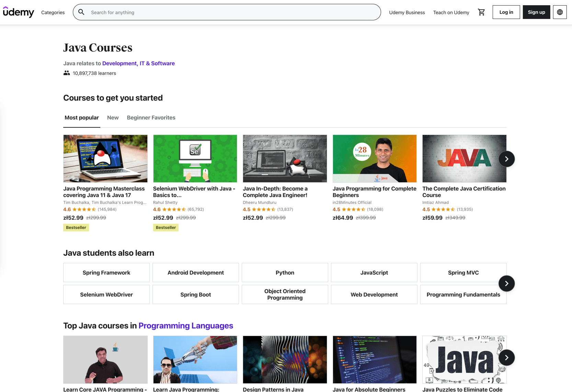Click the Sign up button
This screenshot has height=392, width=572.
536,12
